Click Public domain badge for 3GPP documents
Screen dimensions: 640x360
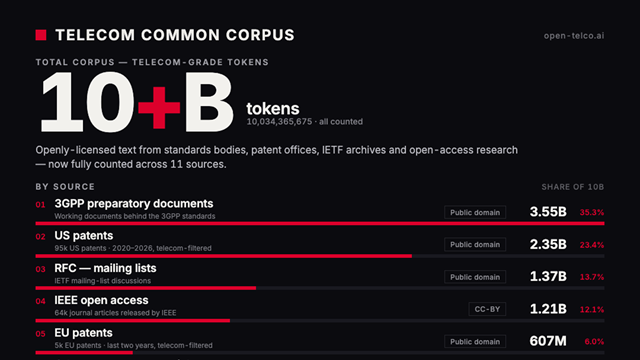tap(475, 212)
